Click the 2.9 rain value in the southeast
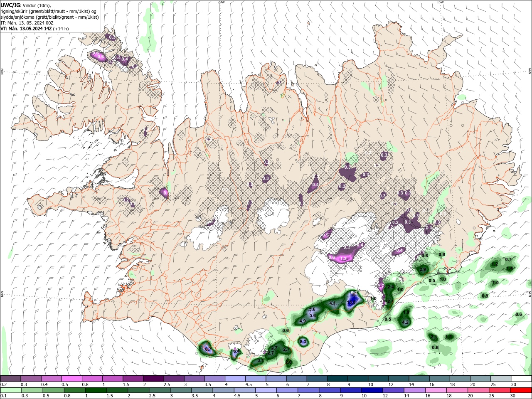532x399 pixels. tap(423, 270)
